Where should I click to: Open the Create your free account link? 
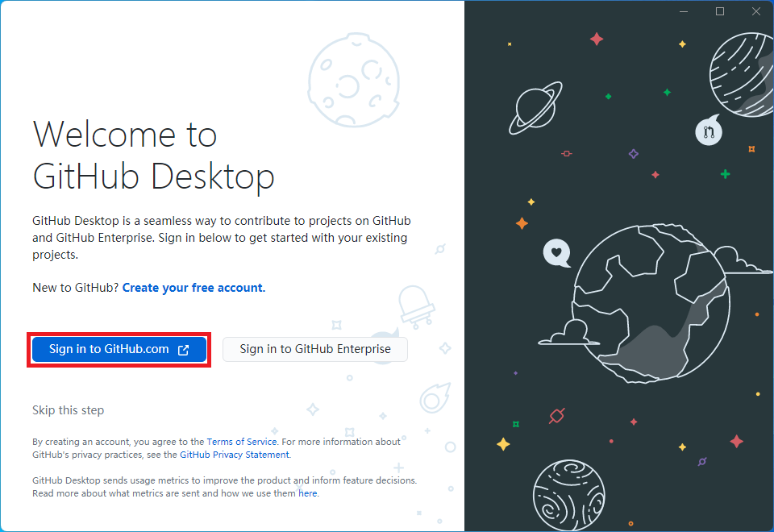point(193,287)
